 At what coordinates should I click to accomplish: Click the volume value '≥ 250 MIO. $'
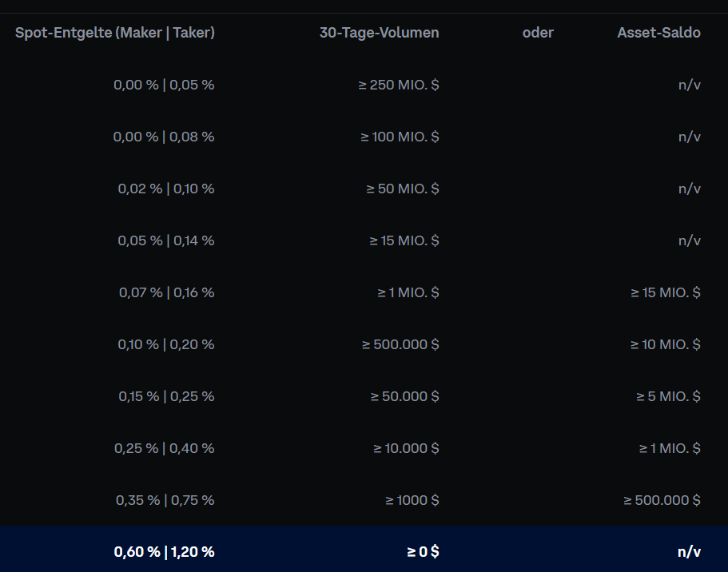(x=399, y=85)
